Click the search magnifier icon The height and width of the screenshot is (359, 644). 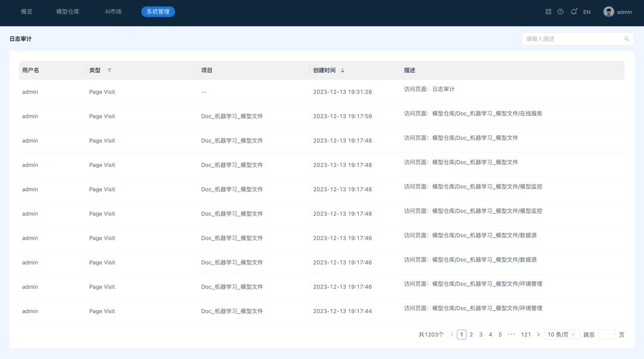click(626, 39)
